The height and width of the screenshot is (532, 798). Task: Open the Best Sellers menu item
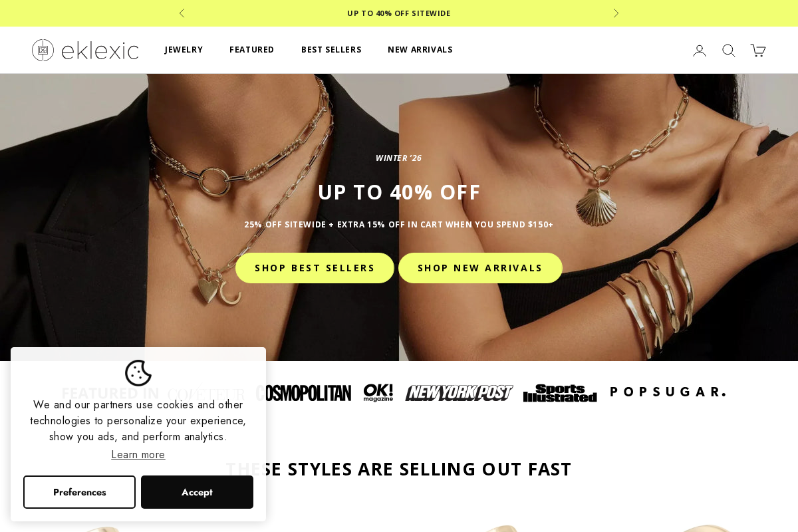click(331, 50)
